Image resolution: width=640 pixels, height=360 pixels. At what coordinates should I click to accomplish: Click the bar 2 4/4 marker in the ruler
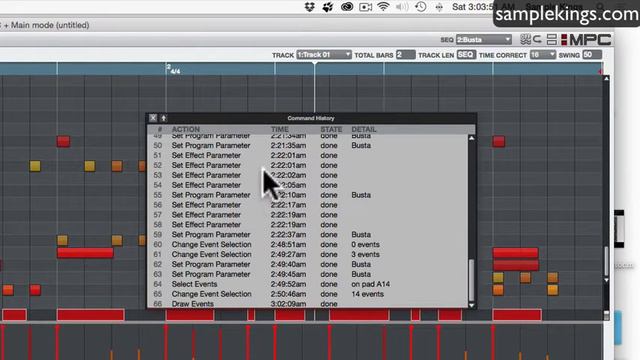tap(173, 69)
